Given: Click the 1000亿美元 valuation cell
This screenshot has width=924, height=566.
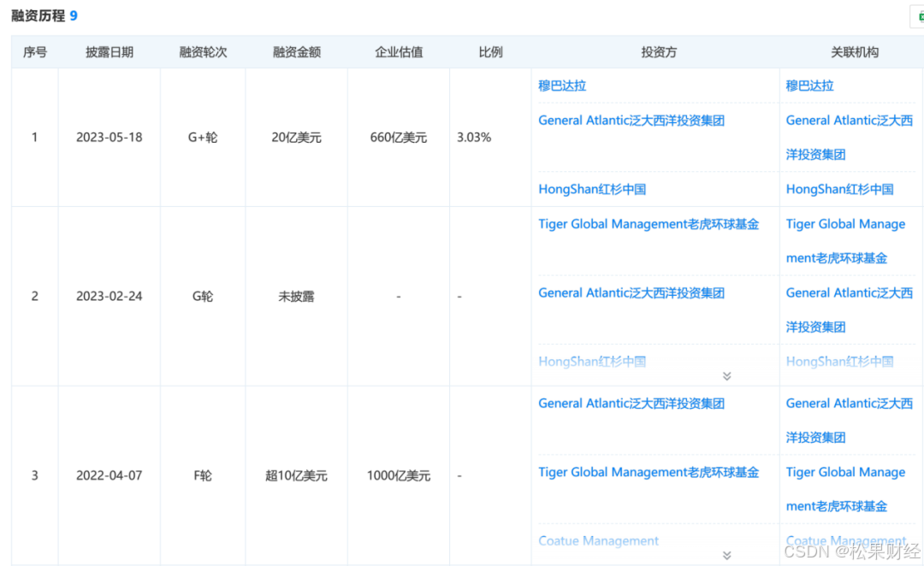Looking at the screenshot, I should click(399, 475).
